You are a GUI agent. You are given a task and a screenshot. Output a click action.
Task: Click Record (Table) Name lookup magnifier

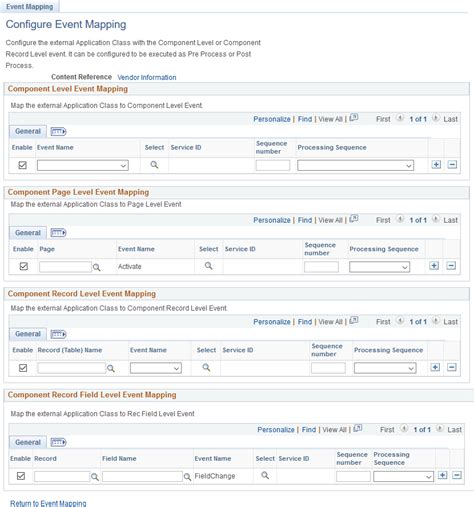[x=111, y=368]
